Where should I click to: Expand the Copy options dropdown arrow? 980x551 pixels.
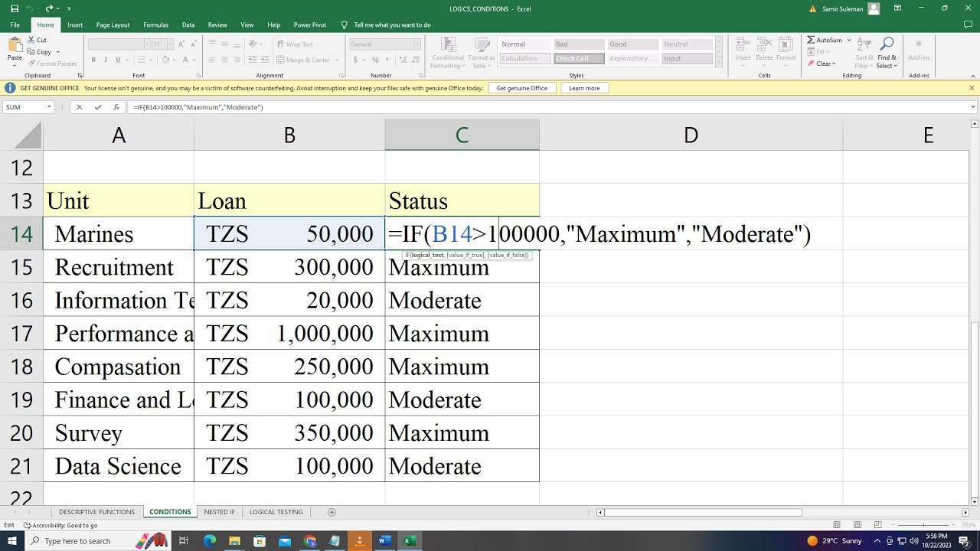[x=57, y=52]
